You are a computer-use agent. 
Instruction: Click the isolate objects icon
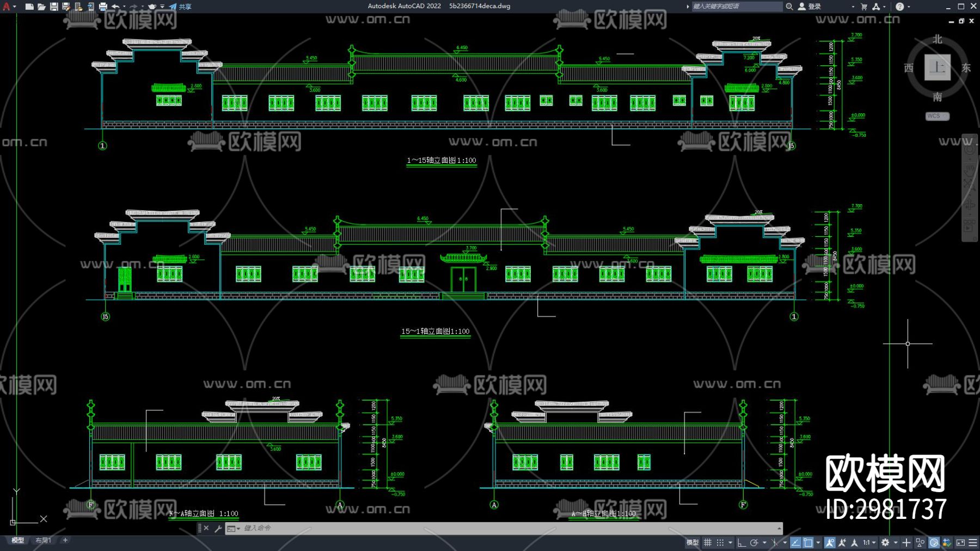pos(920,542)
